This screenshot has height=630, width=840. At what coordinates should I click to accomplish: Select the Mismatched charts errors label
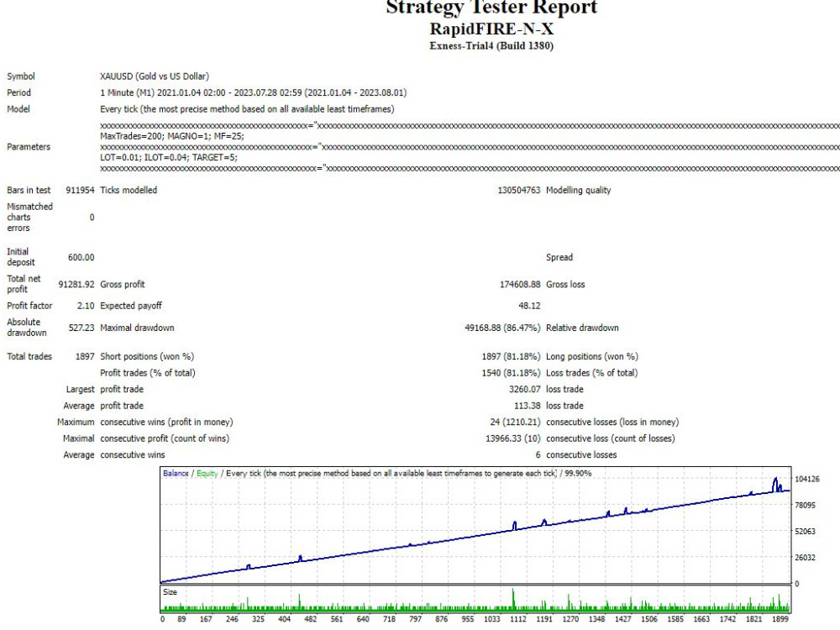pyautogui.click(x=29, y=218)
